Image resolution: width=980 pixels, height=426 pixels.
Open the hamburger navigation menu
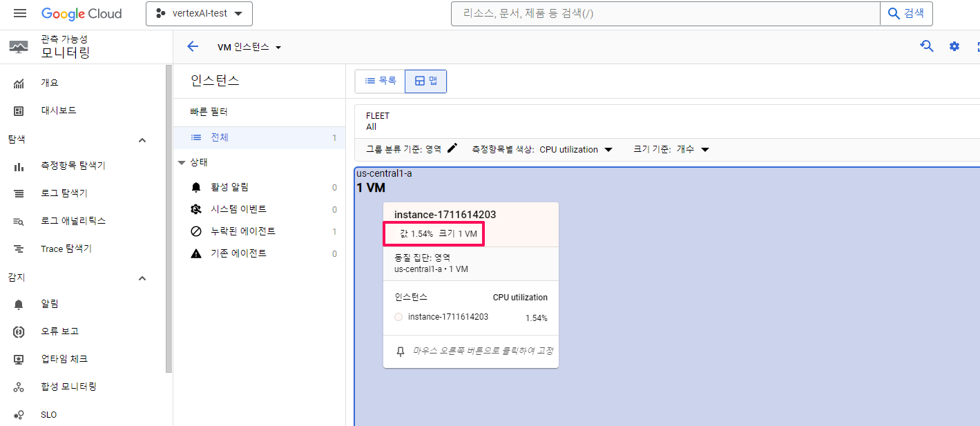[20, 14]
